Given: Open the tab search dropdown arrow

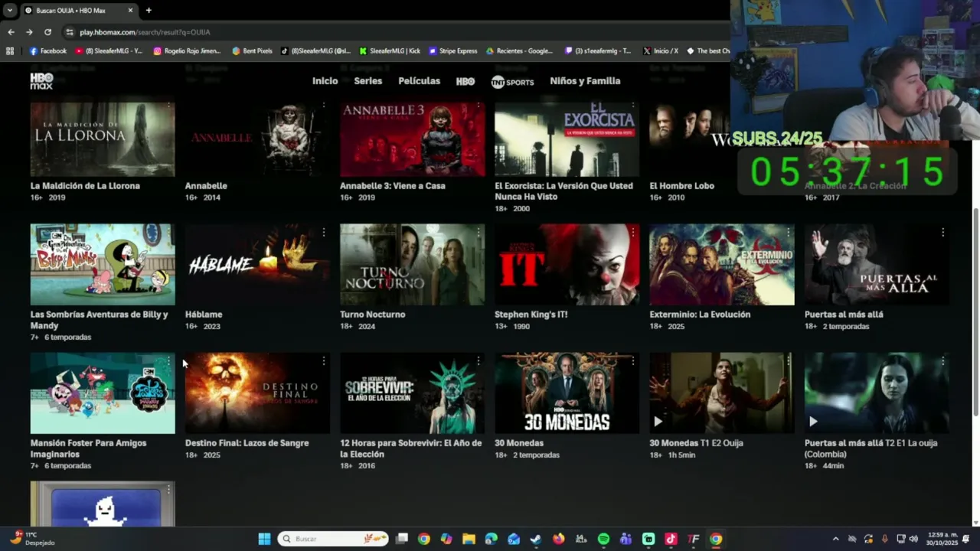Looking at the screenshot, I should 9,11.
